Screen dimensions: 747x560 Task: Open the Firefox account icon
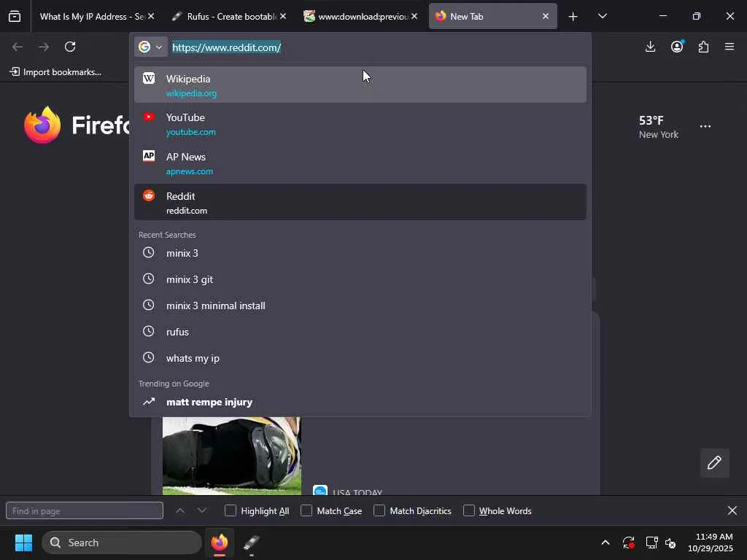pos(677,47)
